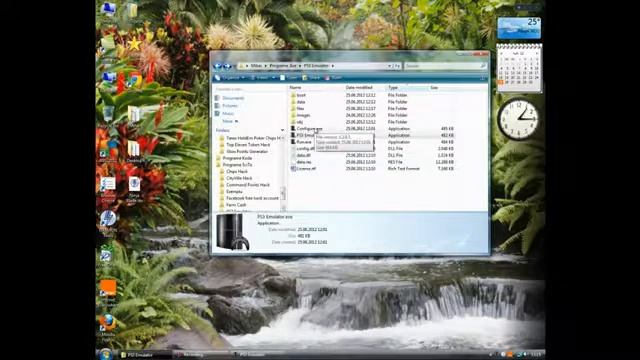
Task: Click the help icon in Explorer toolbar
Action: click(x=483, y=78)
